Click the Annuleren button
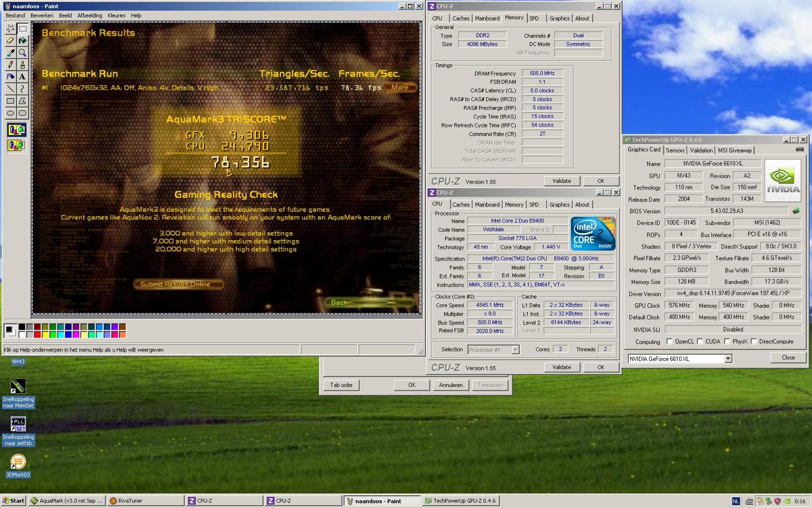The width and height of the screenshot is (812, 508). [451, 385]
